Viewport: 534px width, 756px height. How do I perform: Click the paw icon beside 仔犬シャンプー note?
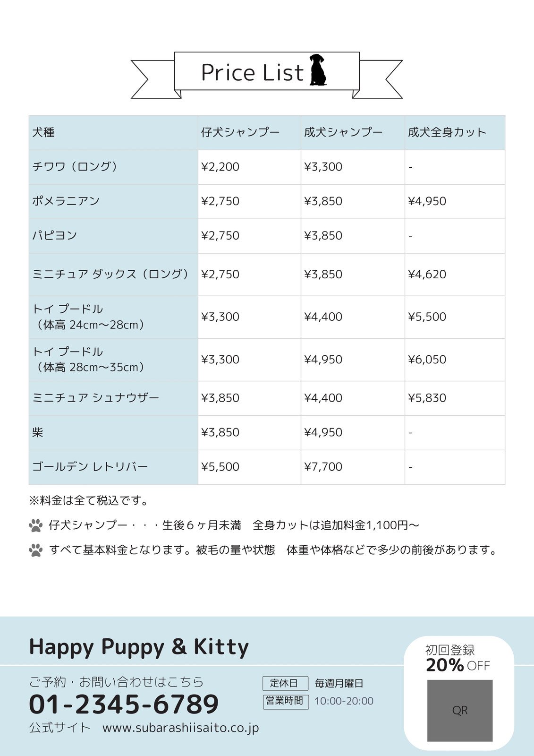click(35, 525)
